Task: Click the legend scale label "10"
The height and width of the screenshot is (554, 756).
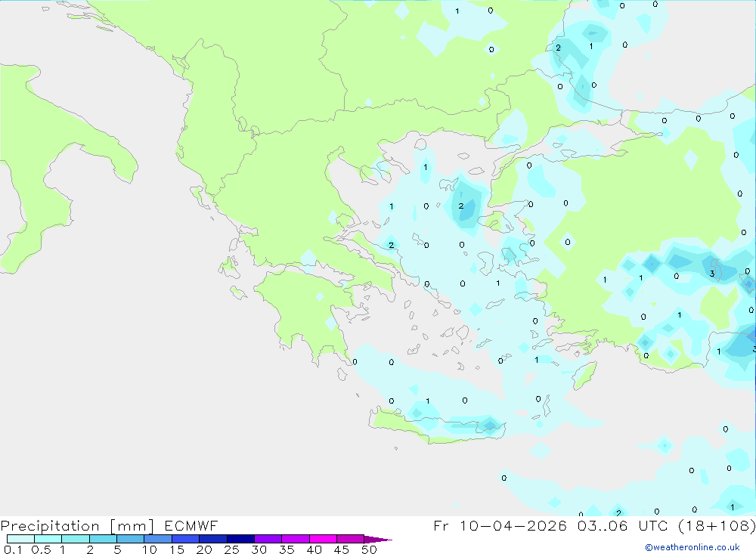Action: click(150, 549)
